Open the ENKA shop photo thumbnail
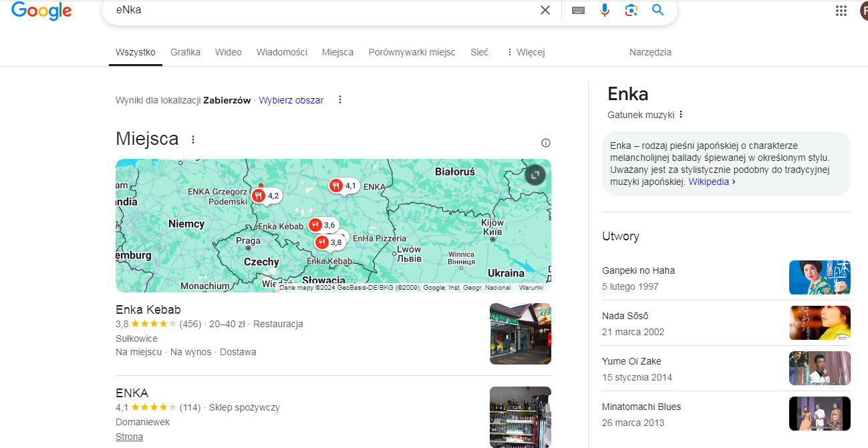The width and height of the screenshot is (868, 448). (521, 417)
